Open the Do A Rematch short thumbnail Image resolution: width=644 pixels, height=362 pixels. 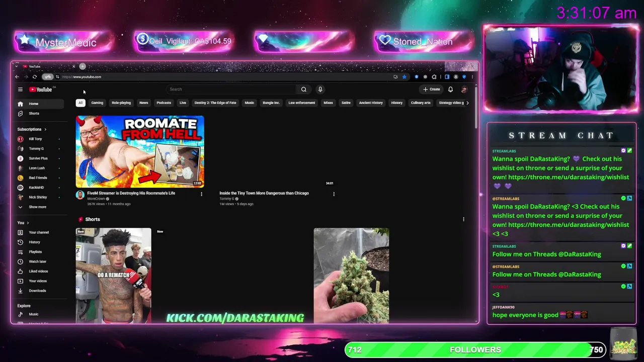[x=113, y=276]
